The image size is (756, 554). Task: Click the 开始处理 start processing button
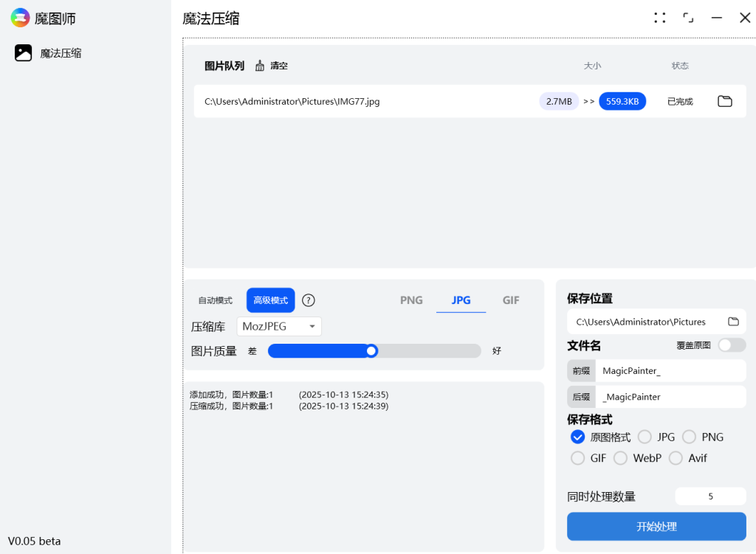click(656, 526)
